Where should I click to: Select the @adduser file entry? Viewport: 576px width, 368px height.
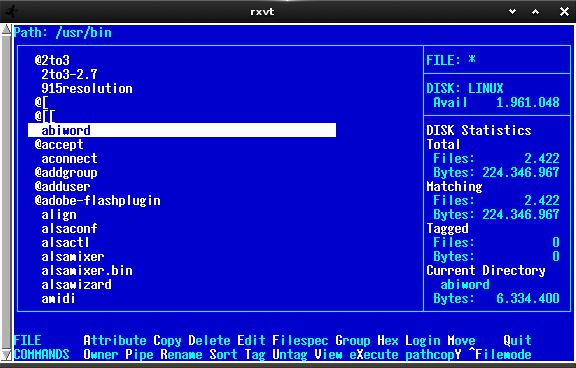[x=62, y=186]
